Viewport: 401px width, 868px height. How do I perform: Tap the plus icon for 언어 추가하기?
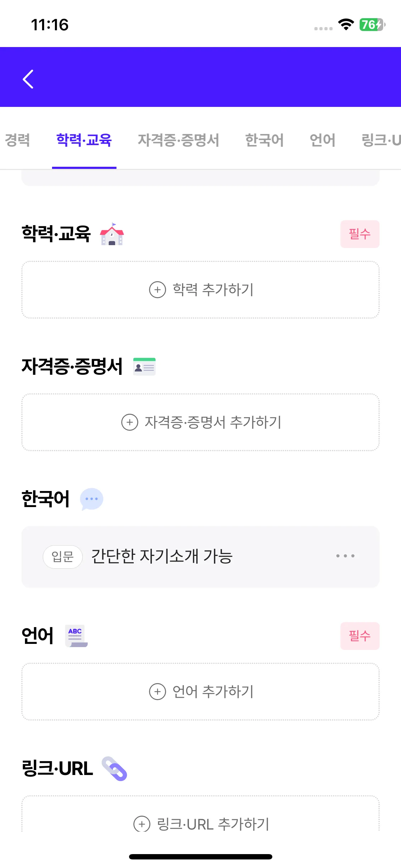coord(158,692)
